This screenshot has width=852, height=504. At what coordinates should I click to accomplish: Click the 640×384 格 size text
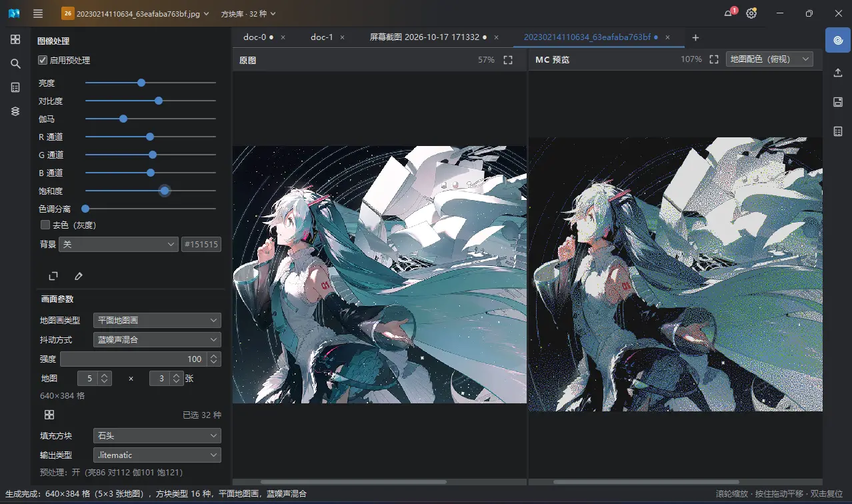62,396
